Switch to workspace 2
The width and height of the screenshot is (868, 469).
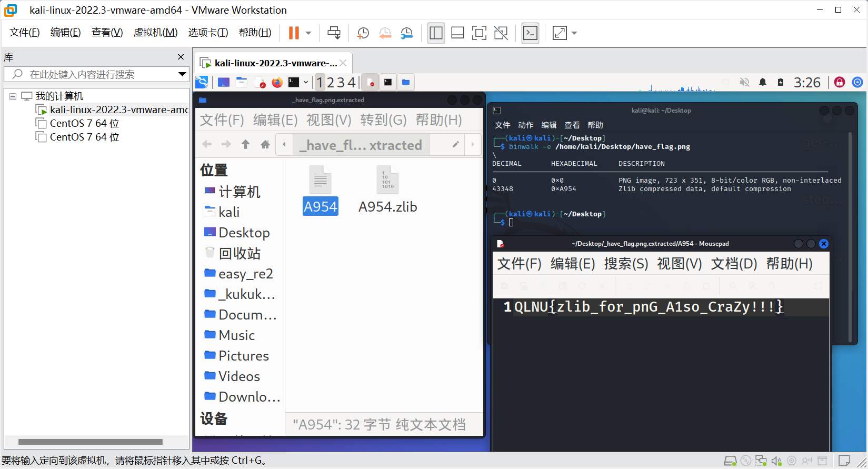[x=331, y=82]
